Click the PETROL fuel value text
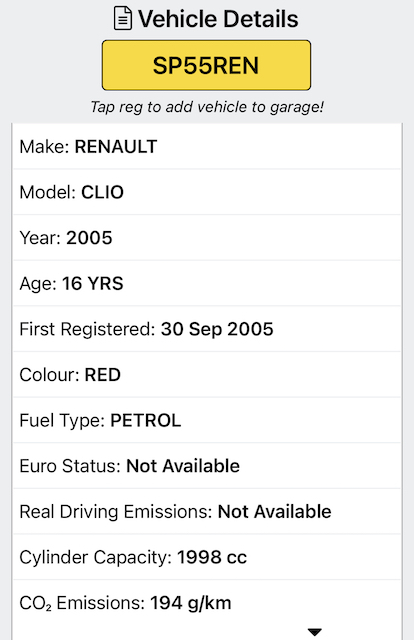 coord(146,420)
